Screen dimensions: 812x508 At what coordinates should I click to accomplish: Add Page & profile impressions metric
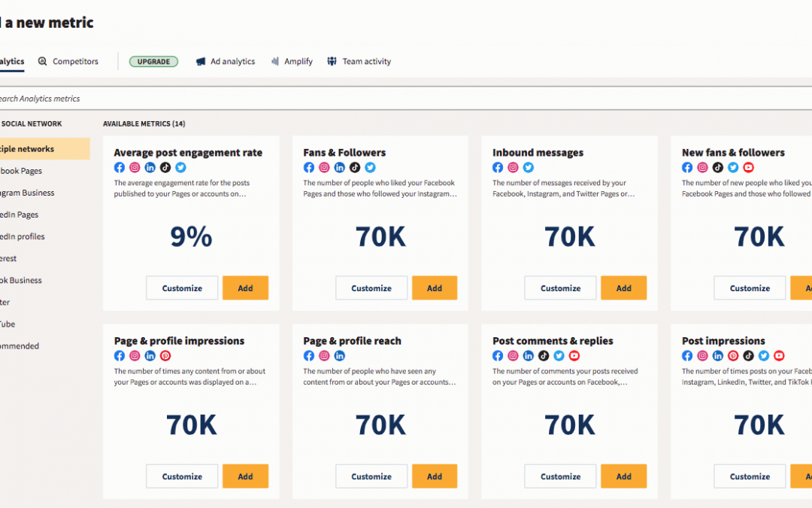[x=245, y=476]
